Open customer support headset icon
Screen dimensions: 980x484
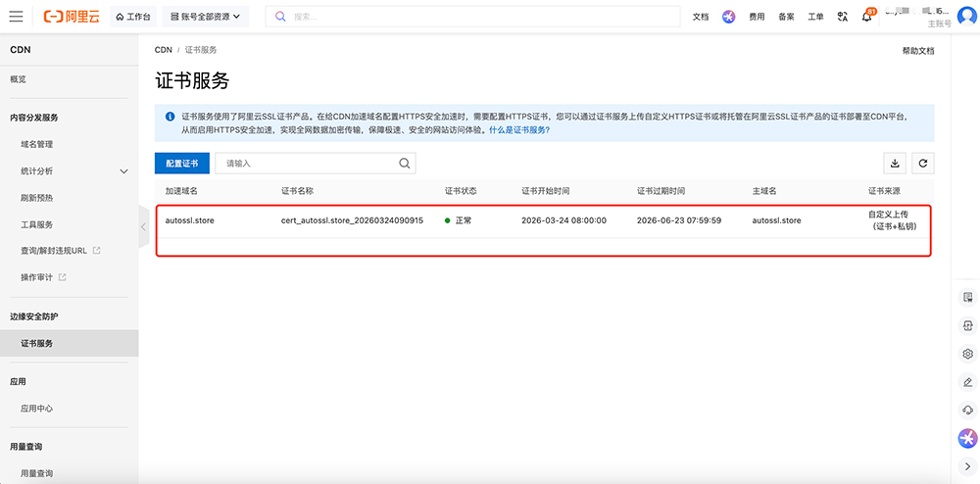pyautogui.click(x=968, y=410)
